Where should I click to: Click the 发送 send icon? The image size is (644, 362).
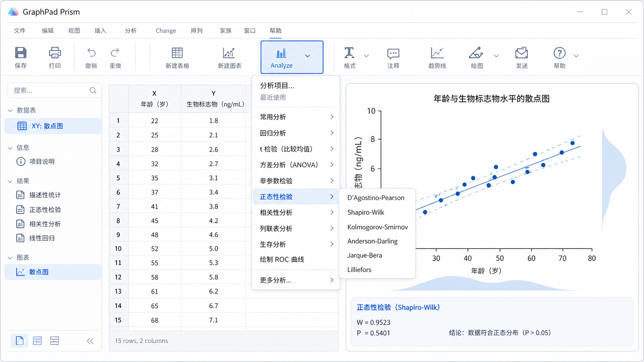pyautogui.click(x=522, y=53)
